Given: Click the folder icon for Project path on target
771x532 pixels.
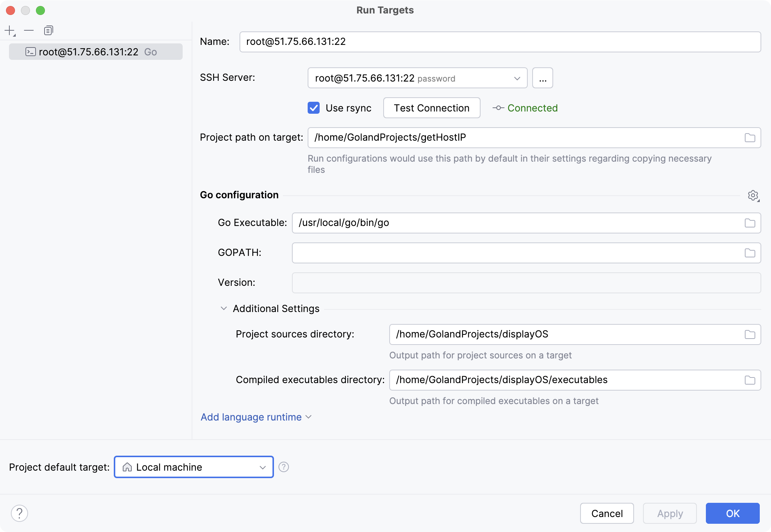Looking at the screenshot, I should click(750, 137).
